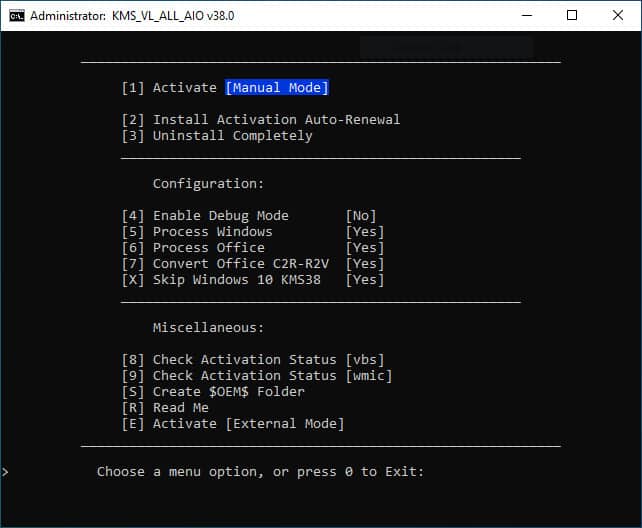
Task: Select the highlighted Manual Mode text
Action: pos(277,88)
